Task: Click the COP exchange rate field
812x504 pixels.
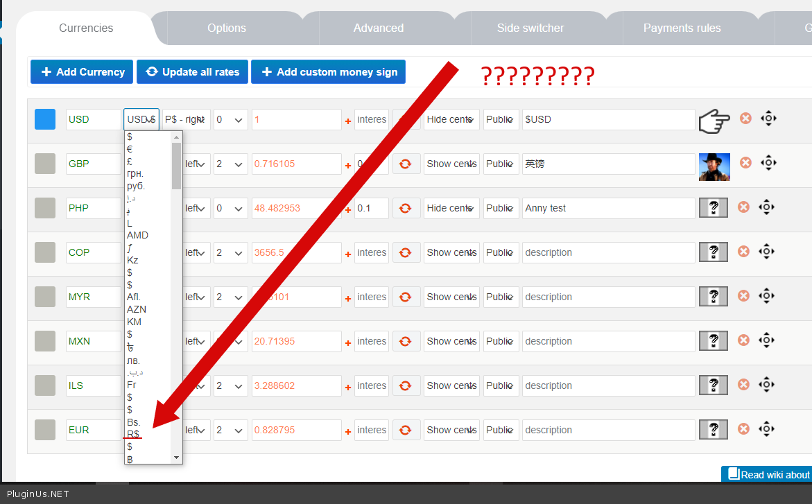Action: (296, 252)
